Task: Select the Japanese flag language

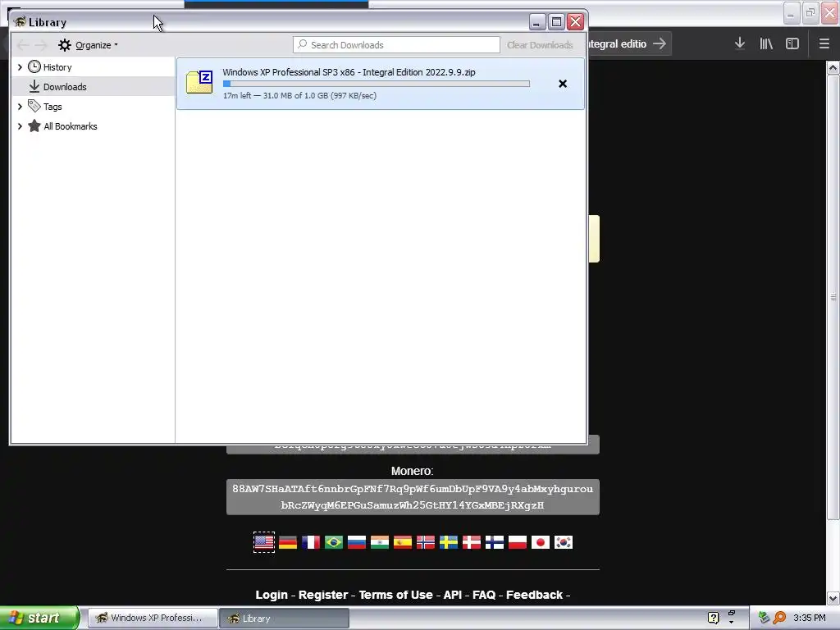Action: point(541,542)
